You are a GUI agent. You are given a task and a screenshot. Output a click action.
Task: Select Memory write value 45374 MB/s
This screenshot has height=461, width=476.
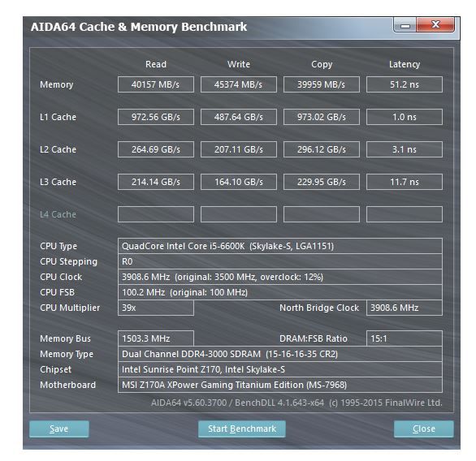(239, 84)
